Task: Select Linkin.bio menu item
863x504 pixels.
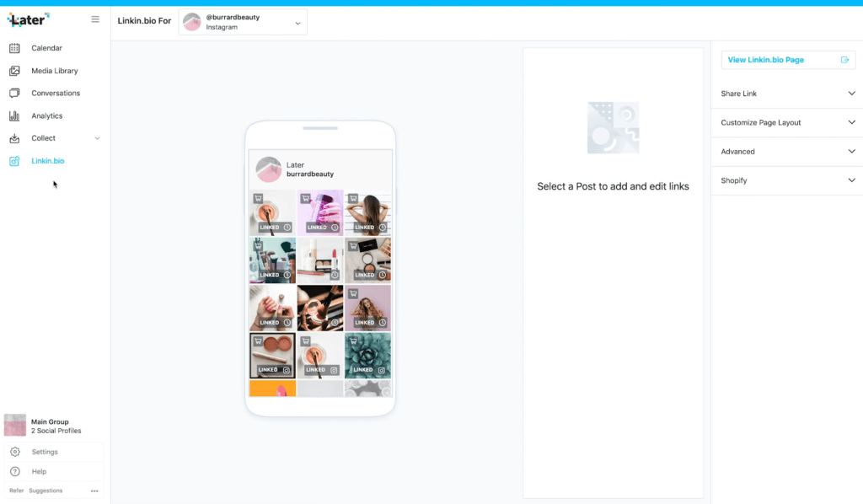Action: pos(48,161)
